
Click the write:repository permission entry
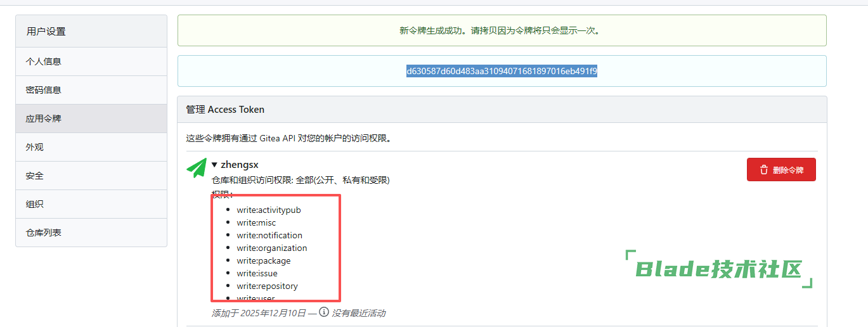[268, 286]
